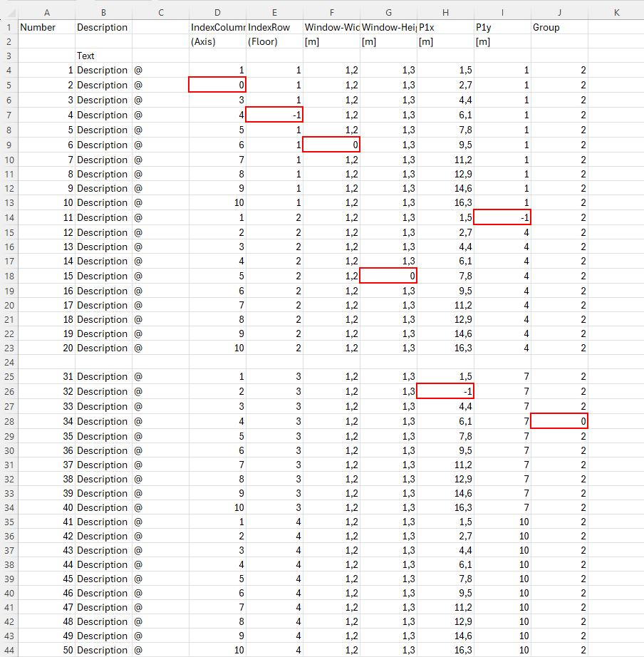The width and height of the screenshot is (644, 657).
Task: Click the red-outlined 0 cell in column G
Action: coord(388,276)
